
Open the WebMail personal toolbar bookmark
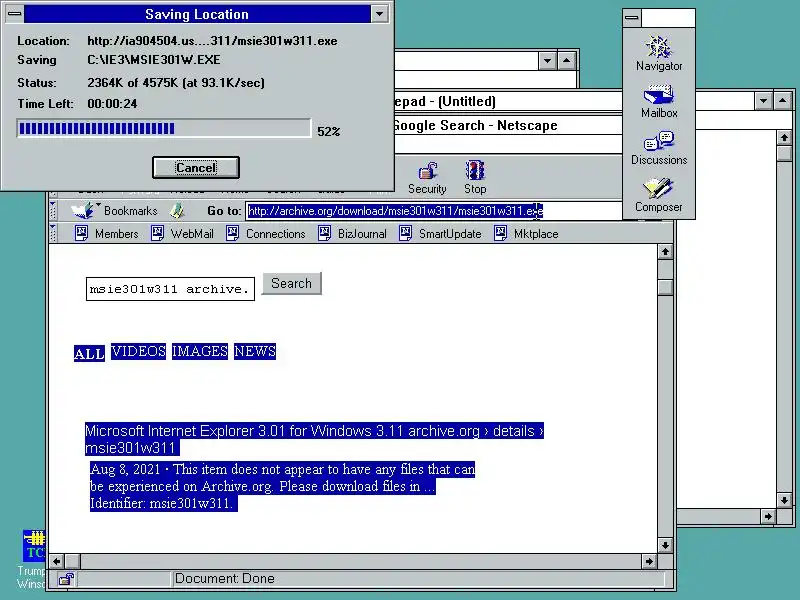(x=182, y=234)
